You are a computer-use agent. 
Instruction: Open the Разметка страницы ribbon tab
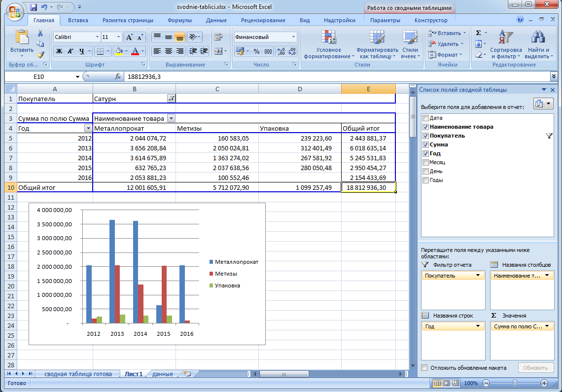pyautogui.click(x=128, y=20)
